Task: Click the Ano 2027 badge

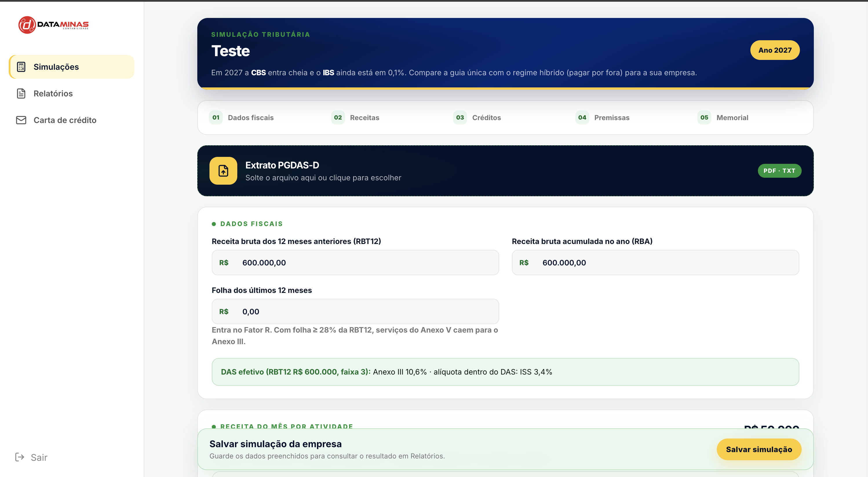Action: click(775, 50)
